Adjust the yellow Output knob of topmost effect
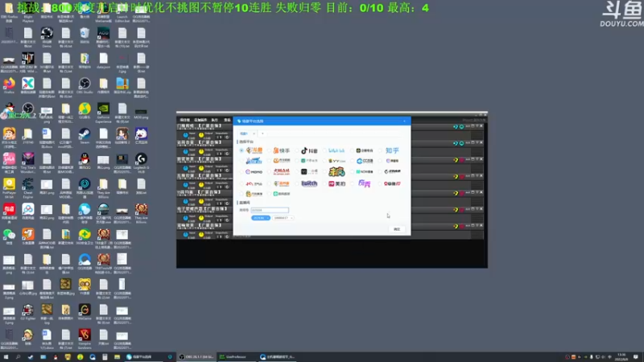Viewport: 644px width, 362px height. point(201,135)
